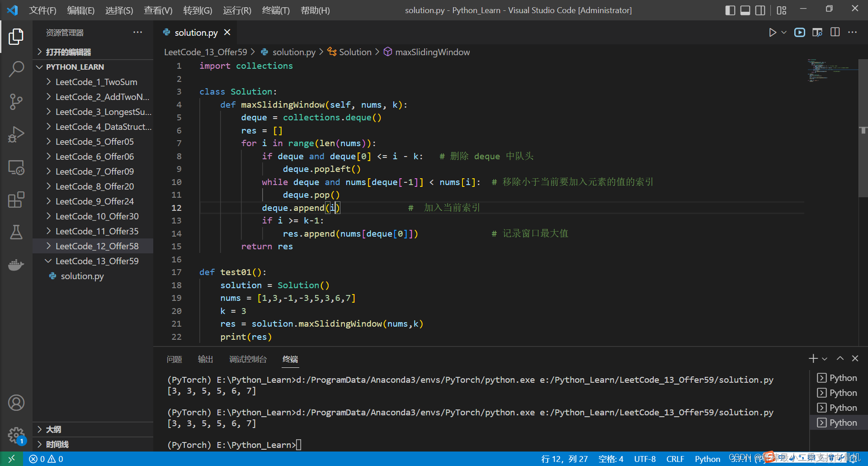Switch to the 调试控制台 panel tab
868x466 pixels.
coord(248,359)
